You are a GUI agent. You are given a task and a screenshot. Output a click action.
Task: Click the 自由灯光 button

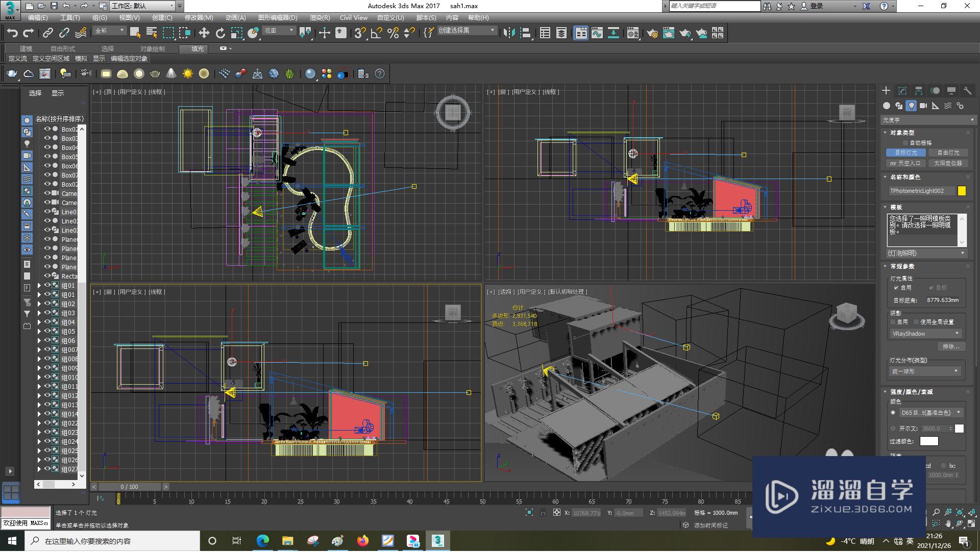pos(948,153)
